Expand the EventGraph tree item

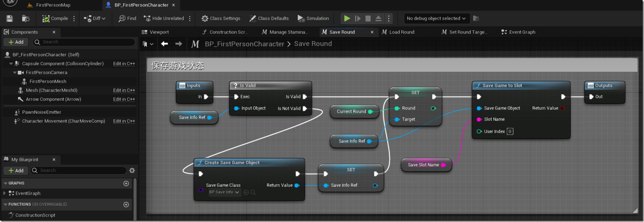click(4, 193)
